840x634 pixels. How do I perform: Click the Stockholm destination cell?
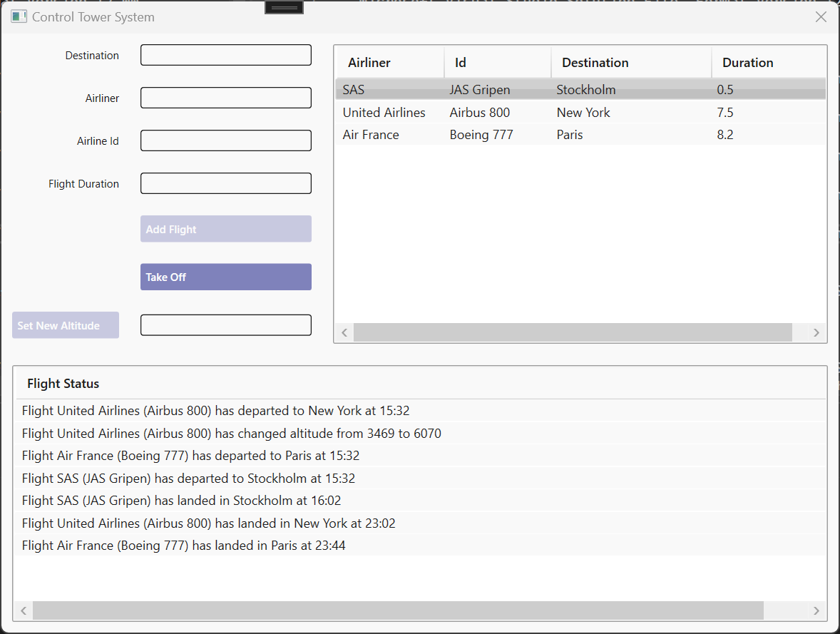point(586,89)
